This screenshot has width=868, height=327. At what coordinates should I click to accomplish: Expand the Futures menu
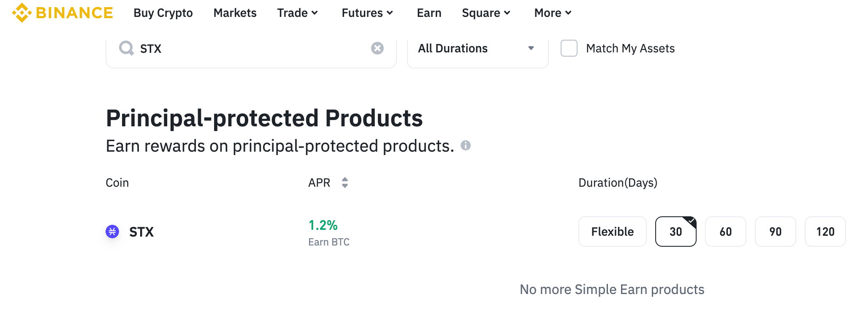click(x=366, y=13)
